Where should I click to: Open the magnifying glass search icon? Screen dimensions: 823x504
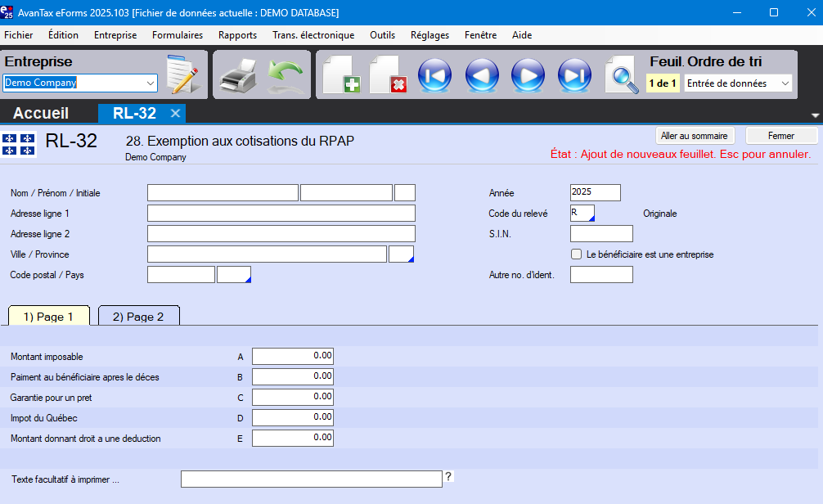point(622,76)
